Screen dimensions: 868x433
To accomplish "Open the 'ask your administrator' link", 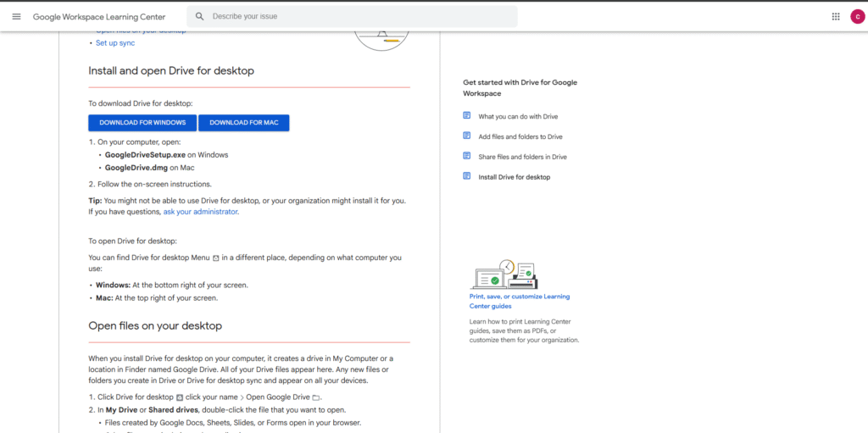I will point(201,212).
